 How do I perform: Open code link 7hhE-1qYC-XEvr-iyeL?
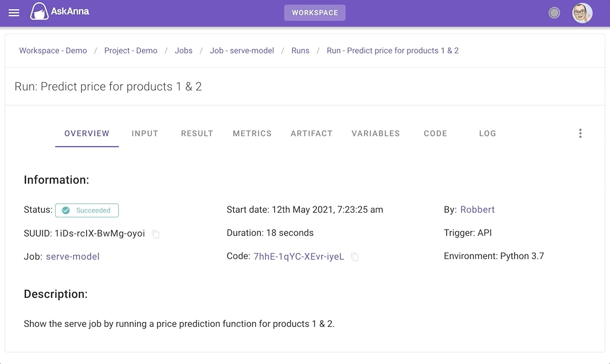pos(299,256)
